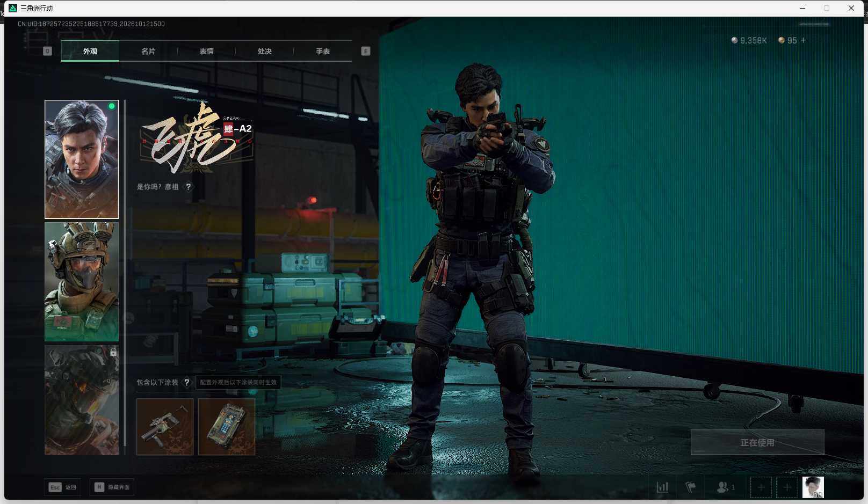
Task: Open the 手表 tab
Action: tap(323, 52)
